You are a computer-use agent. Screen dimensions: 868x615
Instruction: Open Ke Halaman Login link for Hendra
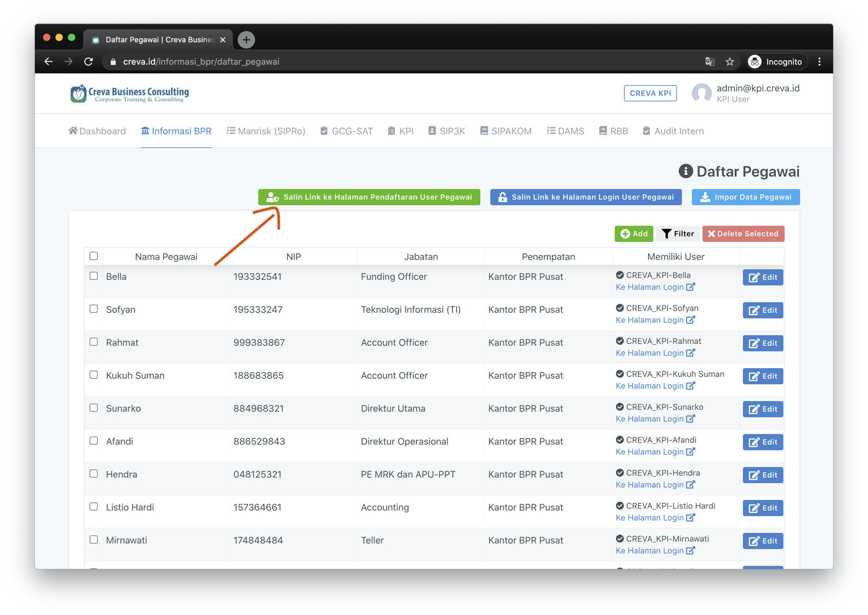coord(655,485)
